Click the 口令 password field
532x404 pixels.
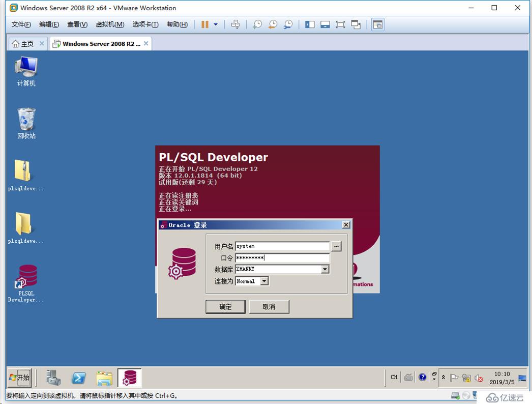282,257
